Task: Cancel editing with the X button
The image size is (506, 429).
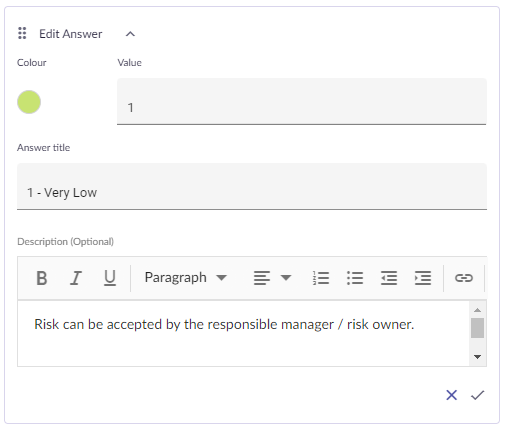Action: 452,395
